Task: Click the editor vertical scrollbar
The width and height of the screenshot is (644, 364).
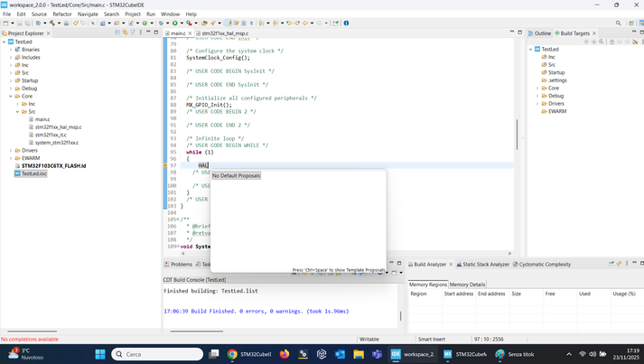Action: tap(517, 135)
